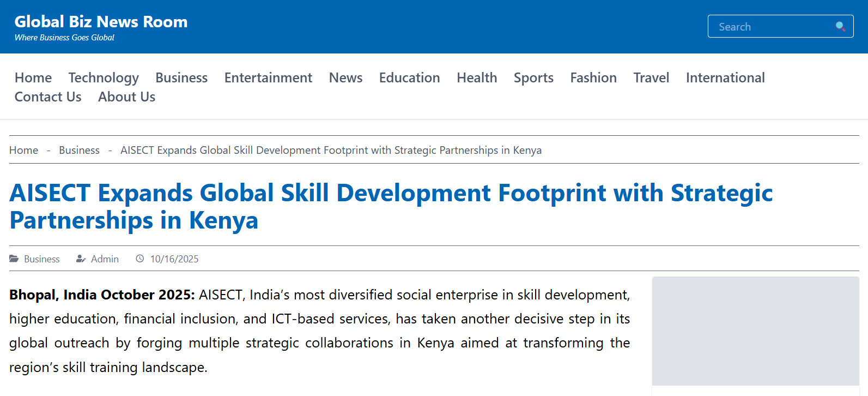Go to the Home menu item
This screenshot has height=396, width=868.
point(33,78)
